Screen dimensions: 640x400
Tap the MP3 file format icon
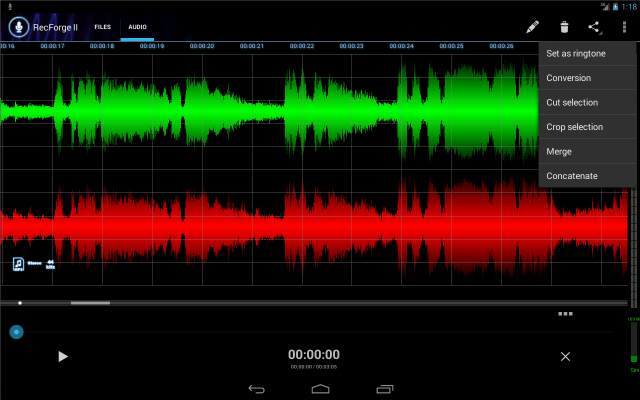[x=18, y=264]
